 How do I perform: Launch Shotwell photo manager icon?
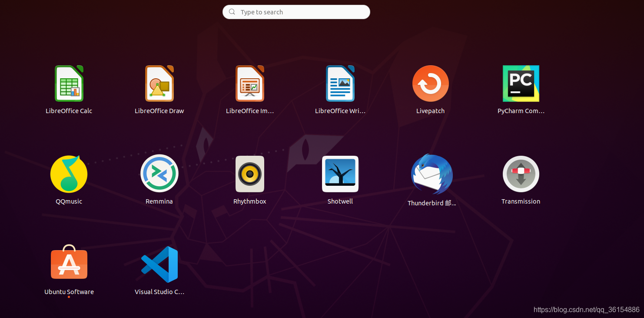(340, 174)
